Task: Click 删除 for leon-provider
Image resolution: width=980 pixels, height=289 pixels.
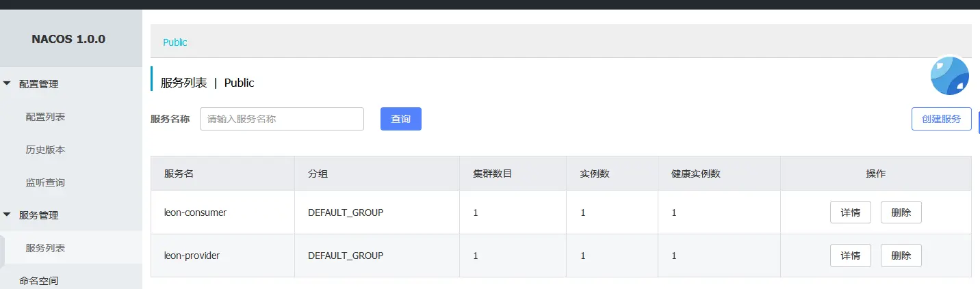Action: (901, 256)
